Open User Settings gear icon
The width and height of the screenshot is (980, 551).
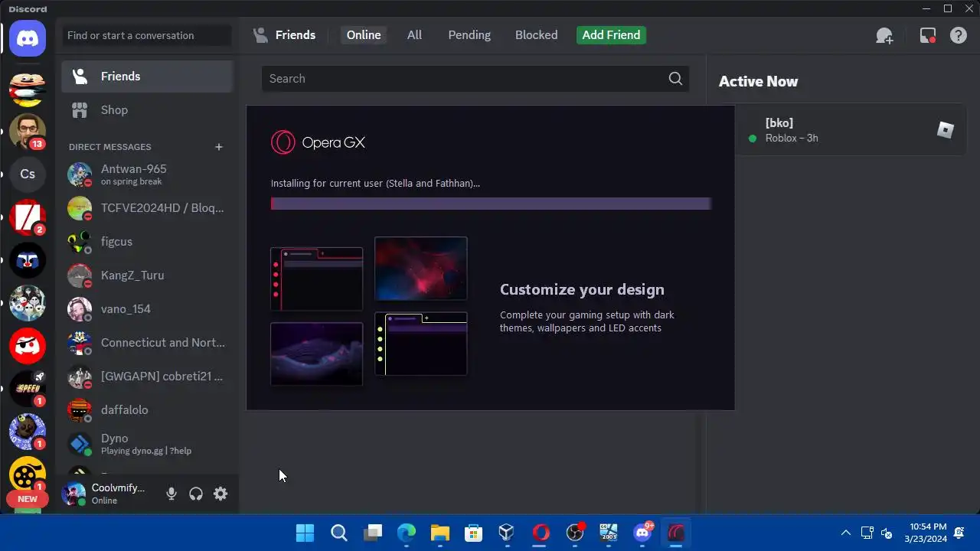click(220, 494)
